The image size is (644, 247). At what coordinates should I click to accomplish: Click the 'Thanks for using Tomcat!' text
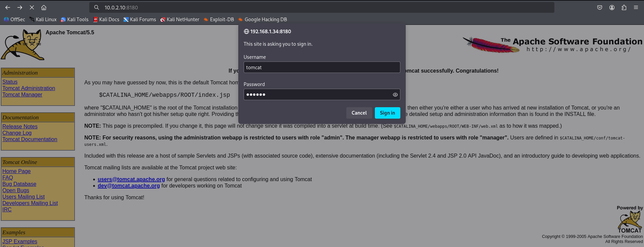[x=114, y=197]
